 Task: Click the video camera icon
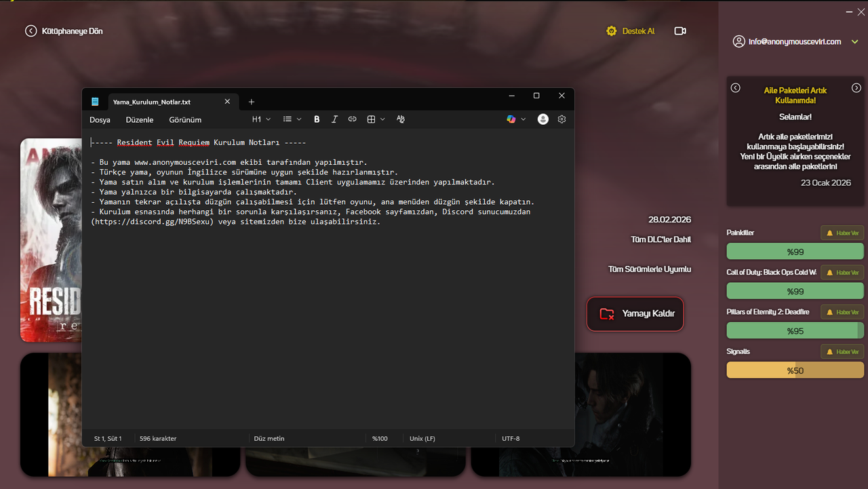[680, 31]
